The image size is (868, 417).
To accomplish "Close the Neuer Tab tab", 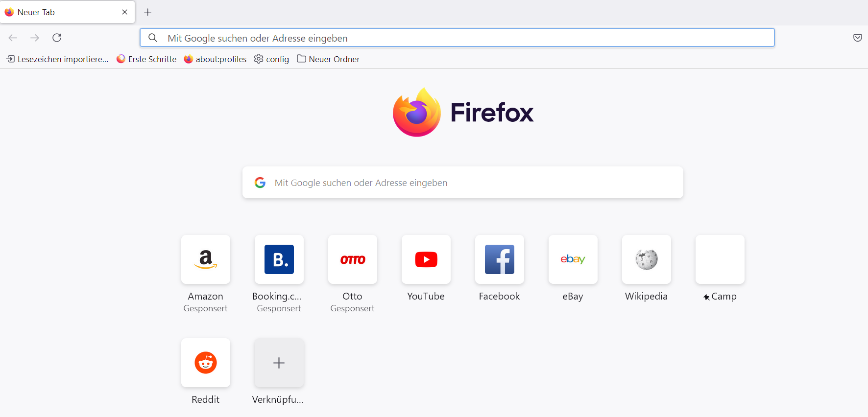I will click(124, 12).
